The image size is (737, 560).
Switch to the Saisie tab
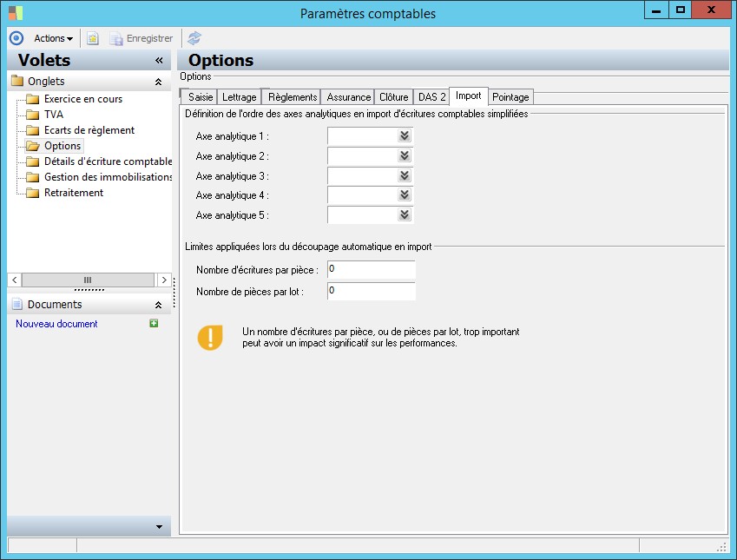198,97
